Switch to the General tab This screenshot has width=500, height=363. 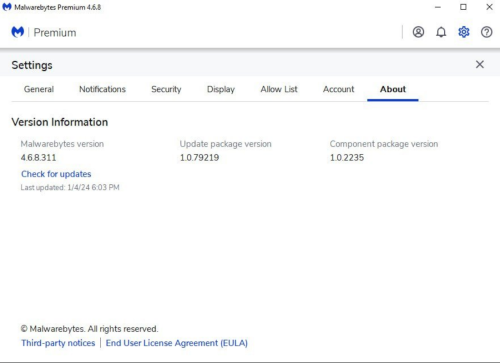(x=39, y=89)
